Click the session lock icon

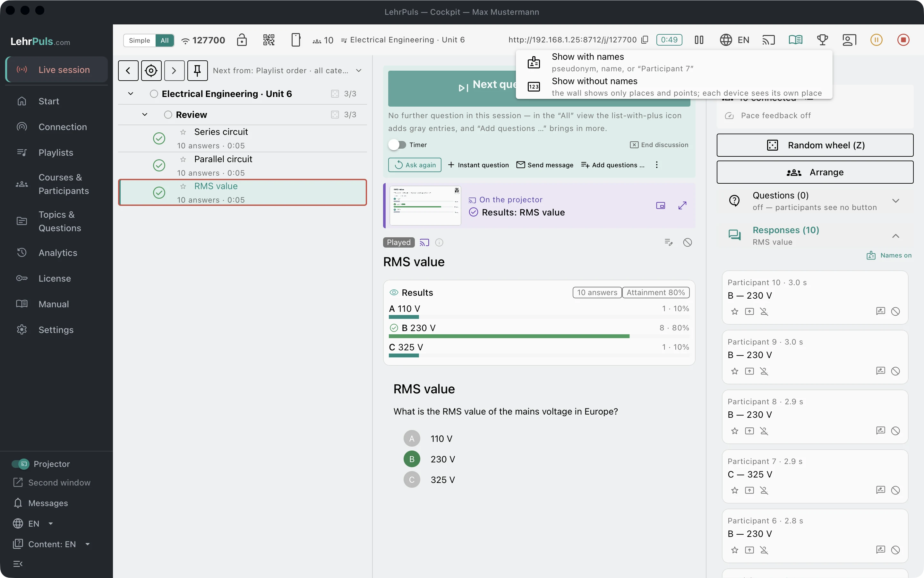pyautogui.click(x=242, y=40)
